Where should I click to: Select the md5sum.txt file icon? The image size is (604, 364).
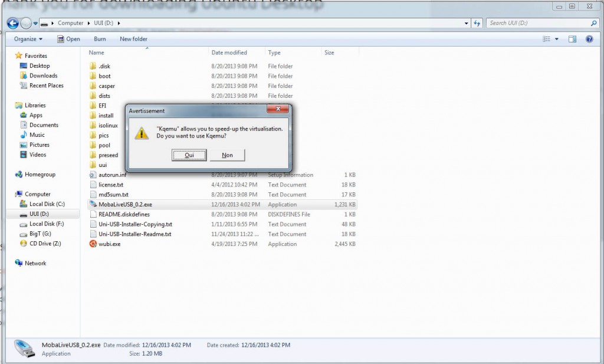(x=93, y=195)
